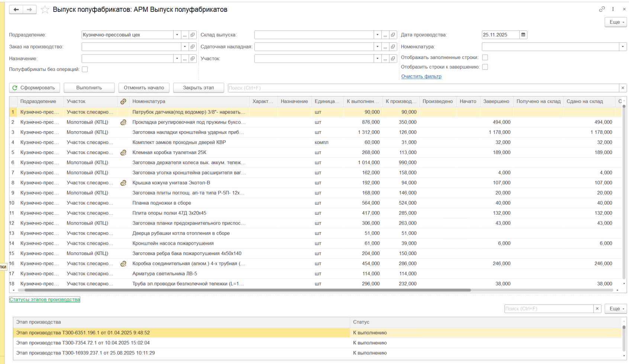Clear the main table search field
Viewport: 629px width, 364px height.
tap(623, 88)
